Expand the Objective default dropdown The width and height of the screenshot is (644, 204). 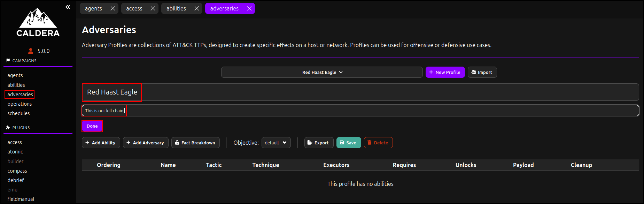point(276,143)
